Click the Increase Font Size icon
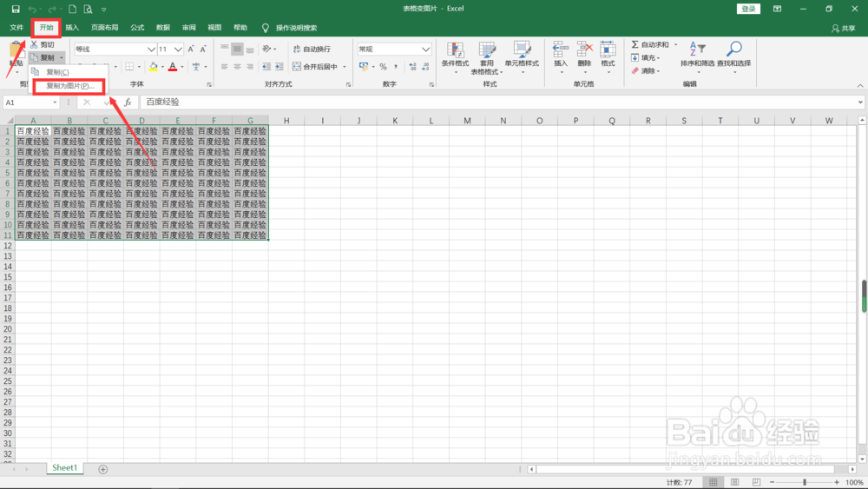The image size is (868, 489). [x=191, y=50]
